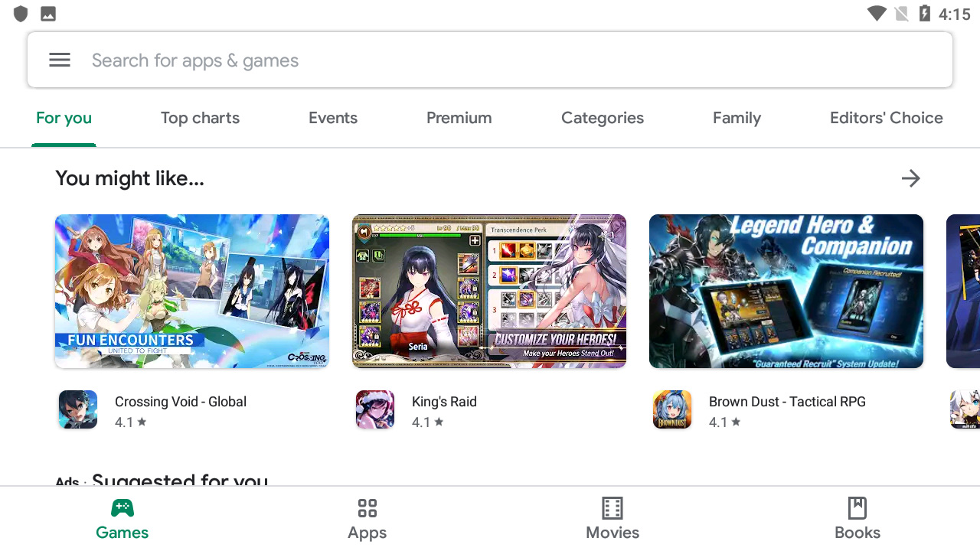Focus the Search for apps & games field
Viewport: 980px width, 551px height.
coord(490,60)
